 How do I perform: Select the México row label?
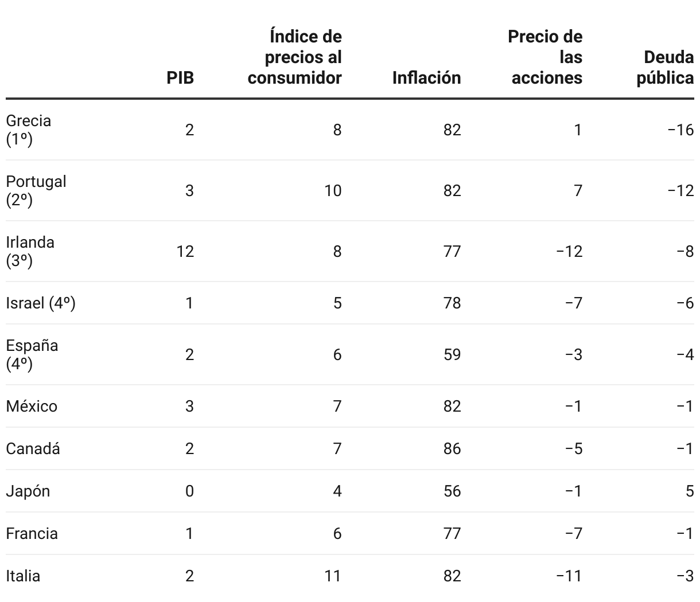point(32,406)
